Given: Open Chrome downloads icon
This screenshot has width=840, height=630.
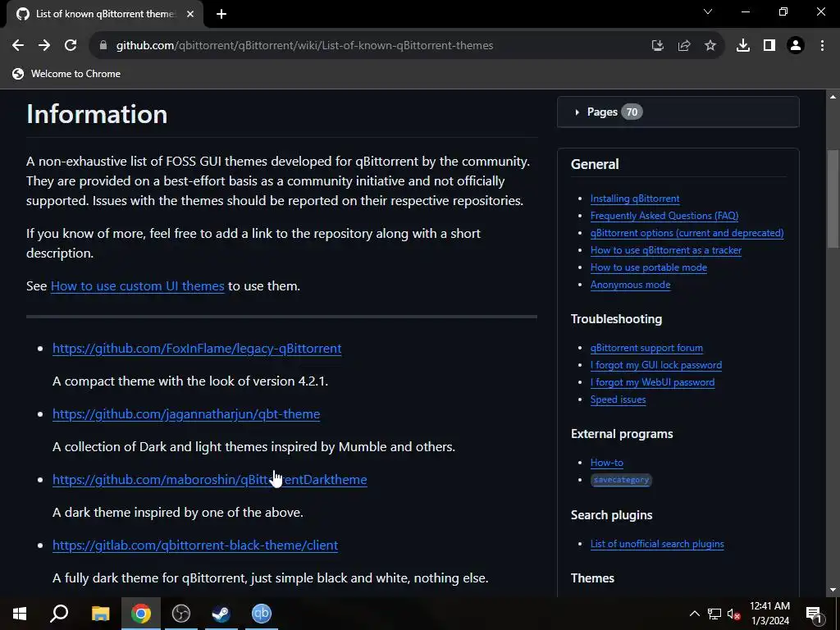Looking at the screenshot, I should click(743, 46).
